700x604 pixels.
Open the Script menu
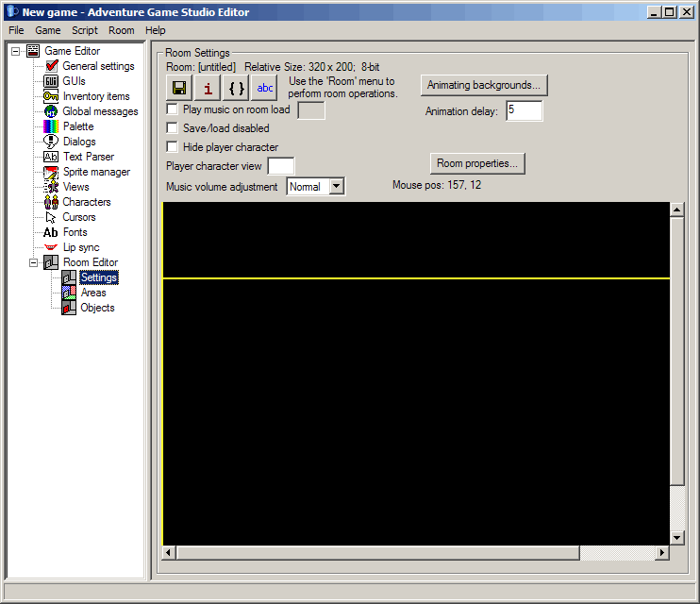[84, 30]
